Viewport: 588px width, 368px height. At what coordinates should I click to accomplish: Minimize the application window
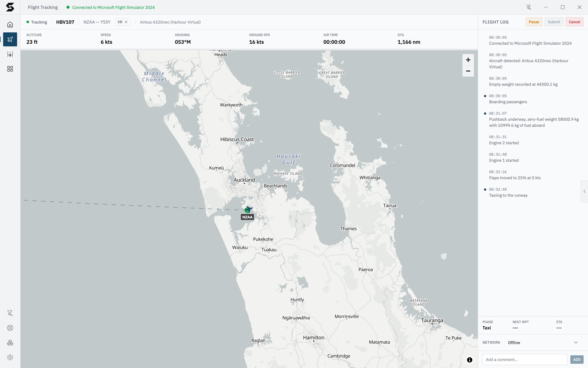(x=546, y=7)
